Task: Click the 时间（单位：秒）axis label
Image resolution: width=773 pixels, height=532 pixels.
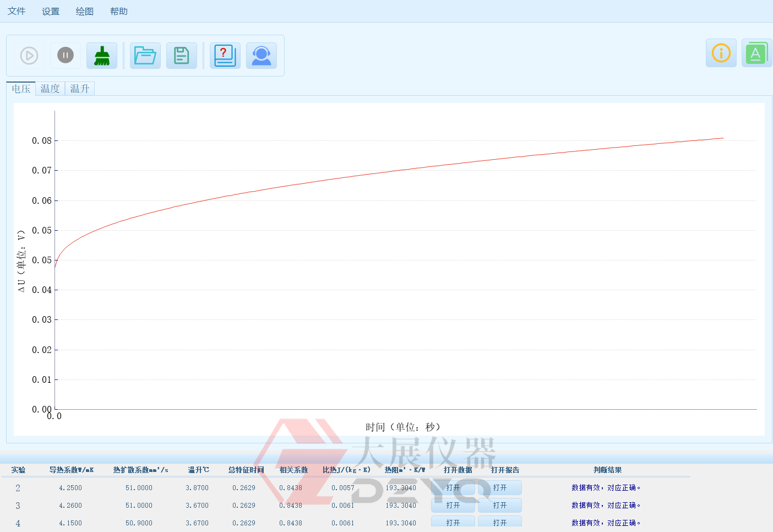Action: (x=403, y=427)
